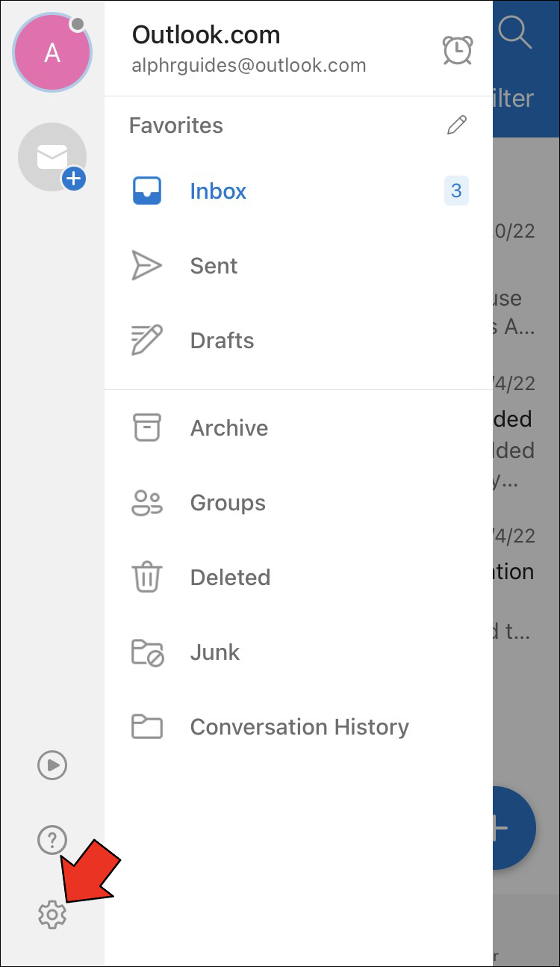Open the Inbox folder

218,191
